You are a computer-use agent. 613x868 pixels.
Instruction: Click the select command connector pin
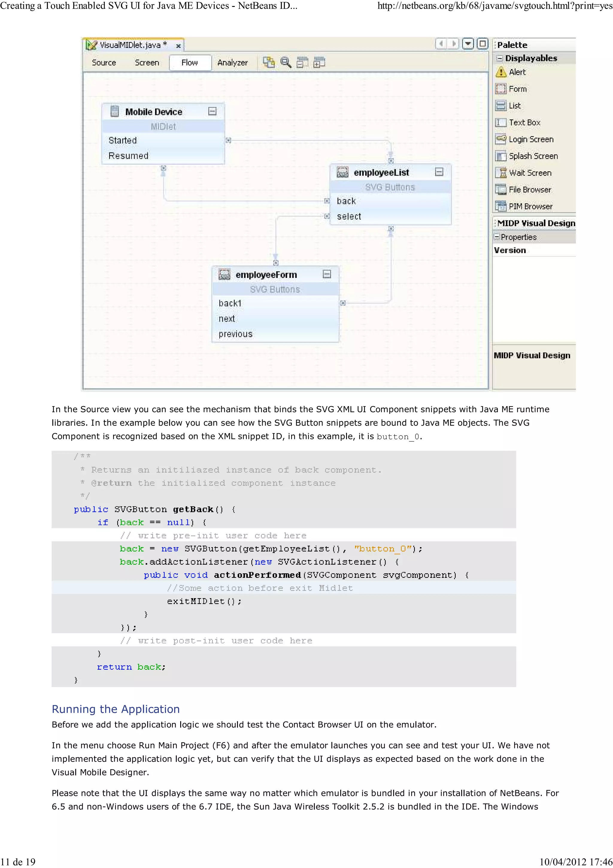(327, 216)
